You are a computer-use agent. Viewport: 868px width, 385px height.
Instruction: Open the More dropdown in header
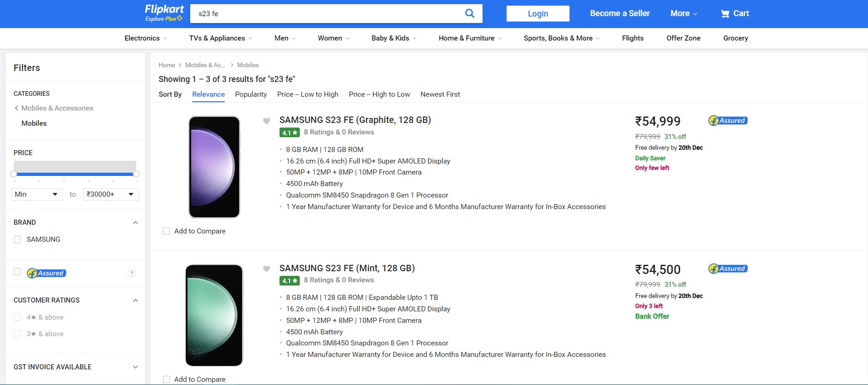684,13
